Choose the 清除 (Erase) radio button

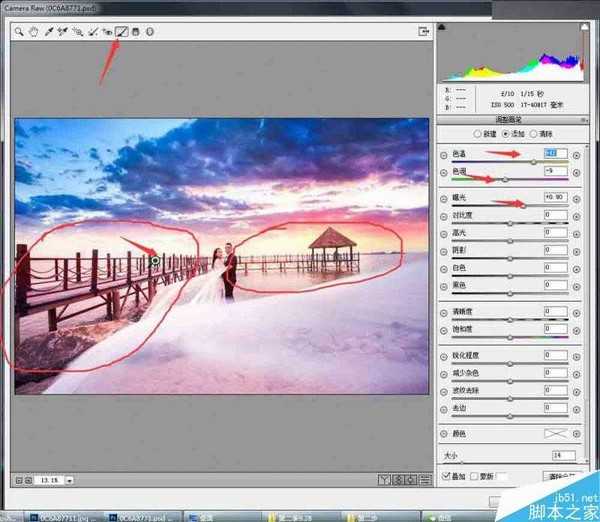[x=535, y=134]
